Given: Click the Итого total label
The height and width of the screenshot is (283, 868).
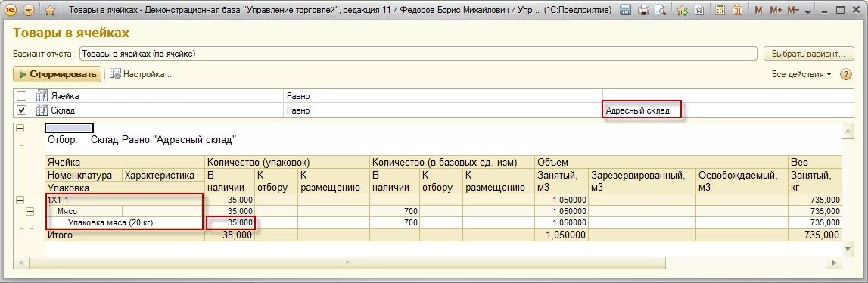Looking at the screenshot, I should [60, 235].
